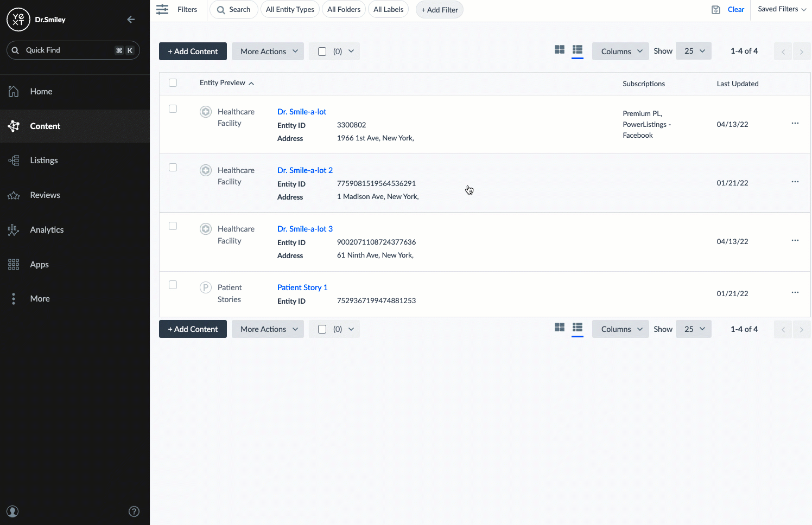Click the Quick Find search field
The height and width of the screenshot is (525, 812).
pyautogui.click(x=73, y=50)
